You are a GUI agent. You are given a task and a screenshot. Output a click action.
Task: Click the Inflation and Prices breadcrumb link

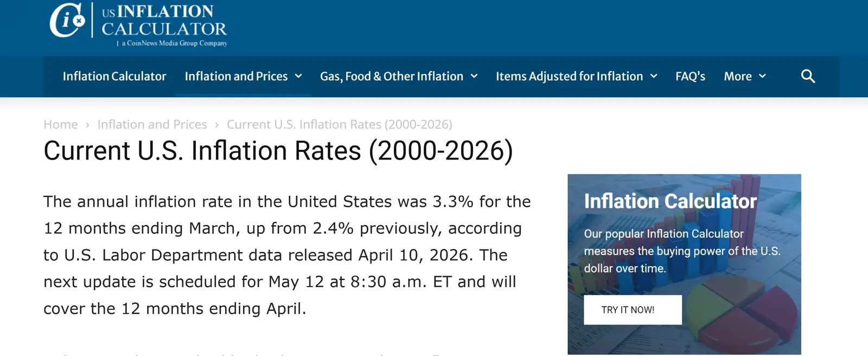pyautogui.click(x=152, y=125)
